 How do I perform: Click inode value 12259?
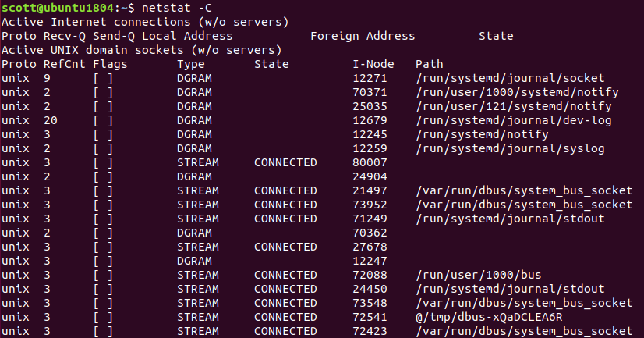(x=370, y=148)
